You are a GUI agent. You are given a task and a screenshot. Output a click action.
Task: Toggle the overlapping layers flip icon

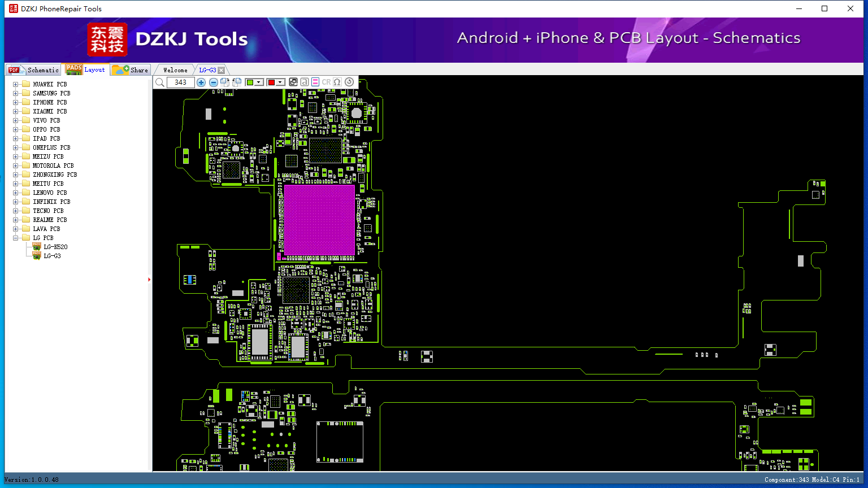click(x=293, y=82)
